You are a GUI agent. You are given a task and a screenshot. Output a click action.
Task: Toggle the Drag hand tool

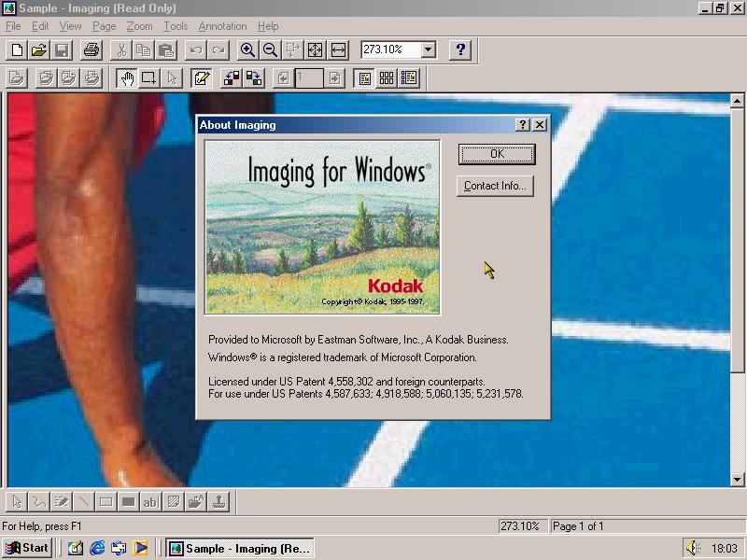[x=126, y=78]
